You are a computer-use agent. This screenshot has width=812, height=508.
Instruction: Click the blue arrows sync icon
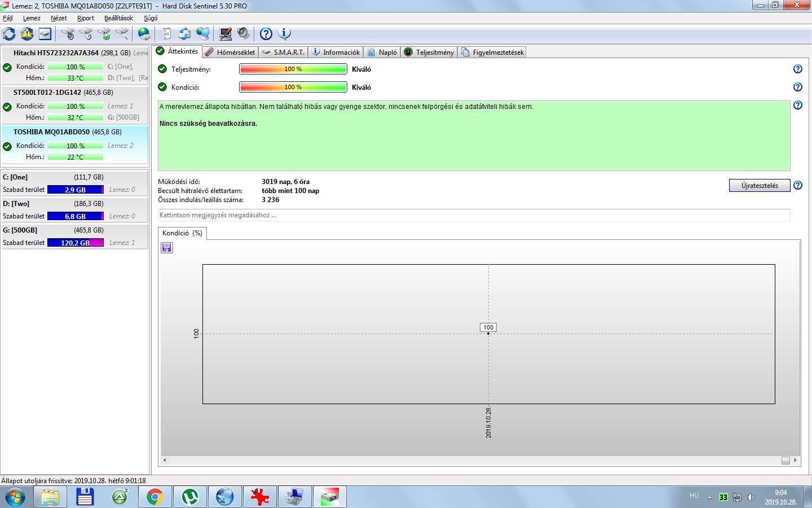point(185,34)
